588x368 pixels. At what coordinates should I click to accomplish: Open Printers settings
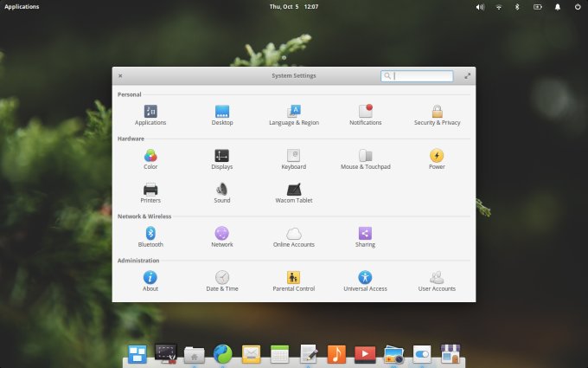click(150, 193)
